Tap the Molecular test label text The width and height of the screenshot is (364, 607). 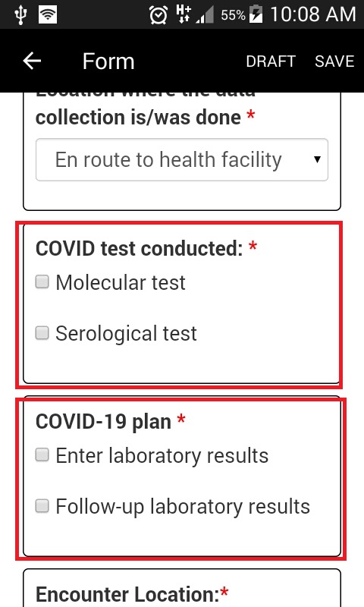[x=121, y=282]
